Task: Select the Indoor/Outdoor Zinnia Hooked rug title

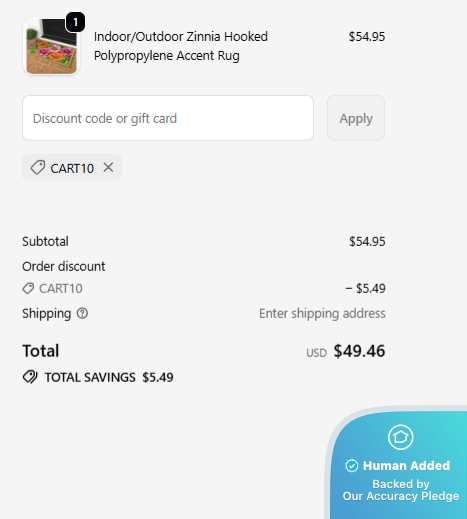Action: [x=181, y=46]
